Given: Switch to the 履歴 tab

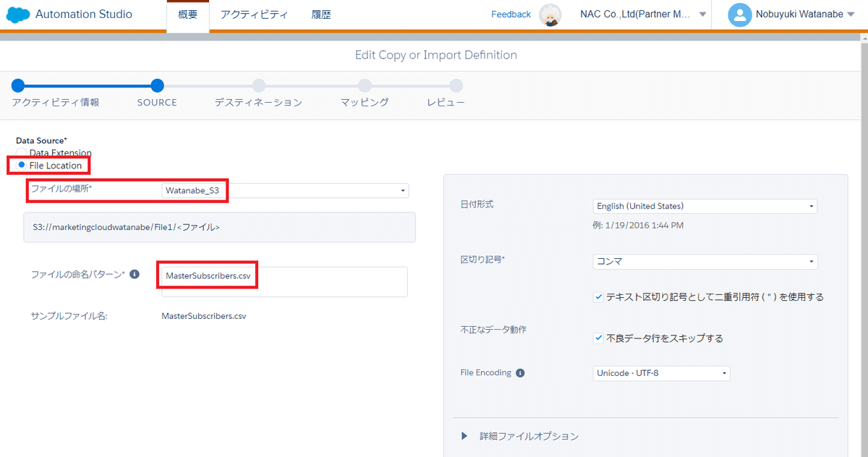Looking at the screenshot, I should pos(321,14).
